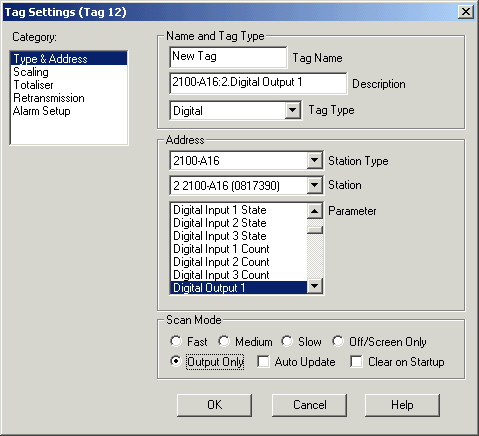Viewport: 479px width, 436px height.
Task: Tick the Clear on Startup checkbox
Action: [x=356, y=362]
